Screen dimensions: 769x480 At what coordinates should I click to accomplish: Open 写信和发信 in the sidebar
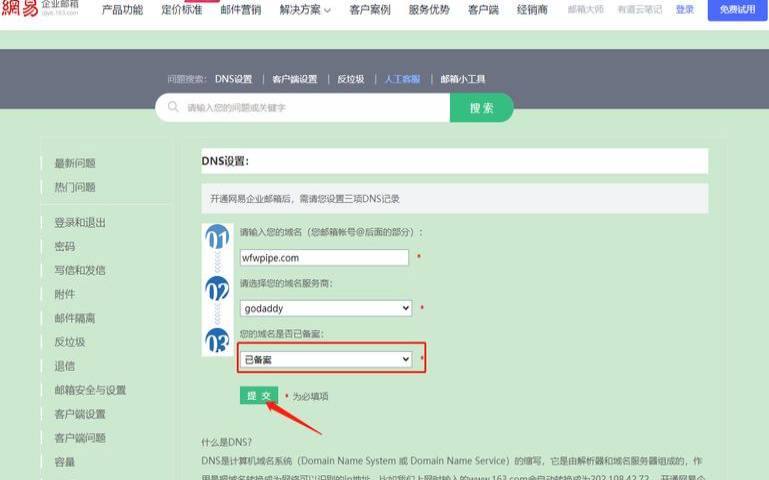pos(80,270)
